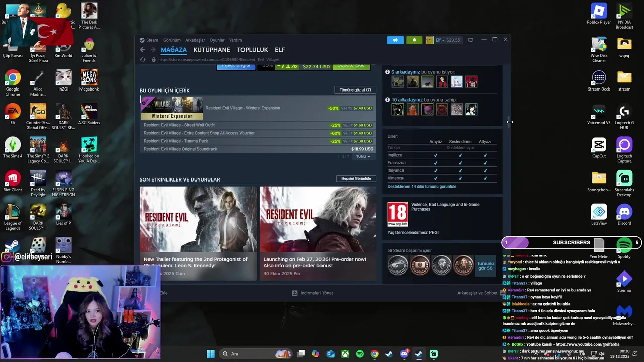
Task: Expand the TÜMÜ dropdown under the DLC list
Action: (363, 157)
